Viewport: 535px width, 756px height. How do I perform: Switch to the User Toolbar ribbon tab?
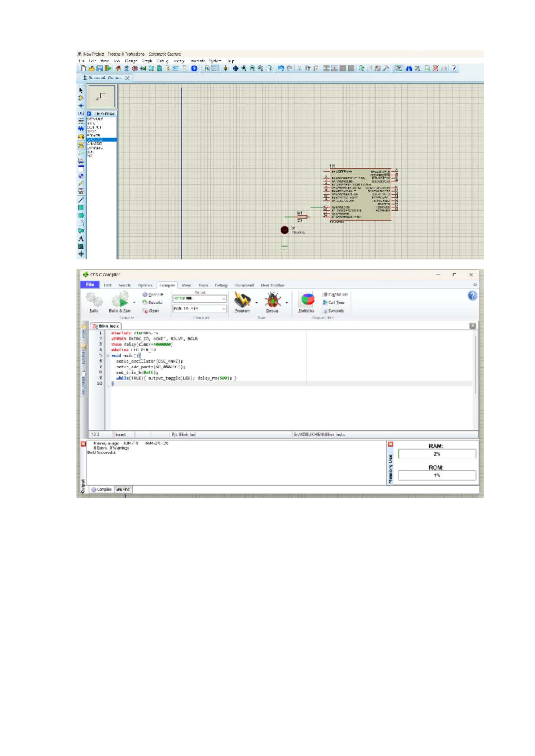tap(272, 285)
